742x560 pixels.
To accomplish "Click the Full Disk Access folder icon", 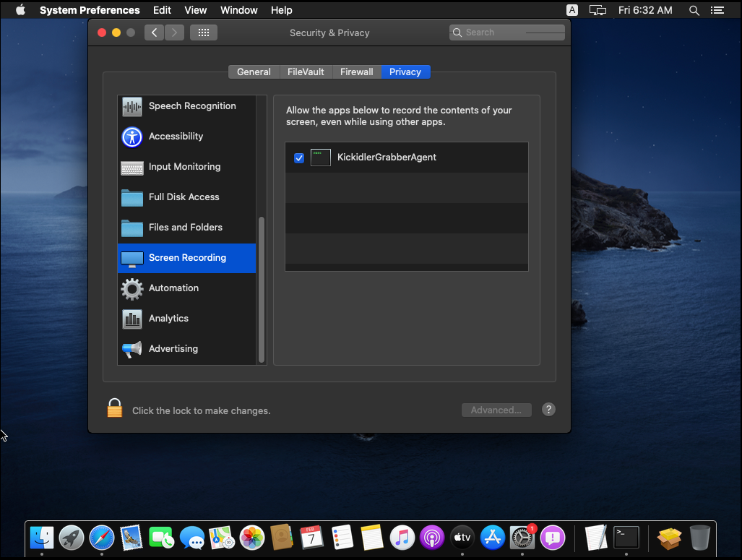I will click(x=132, y=197).
